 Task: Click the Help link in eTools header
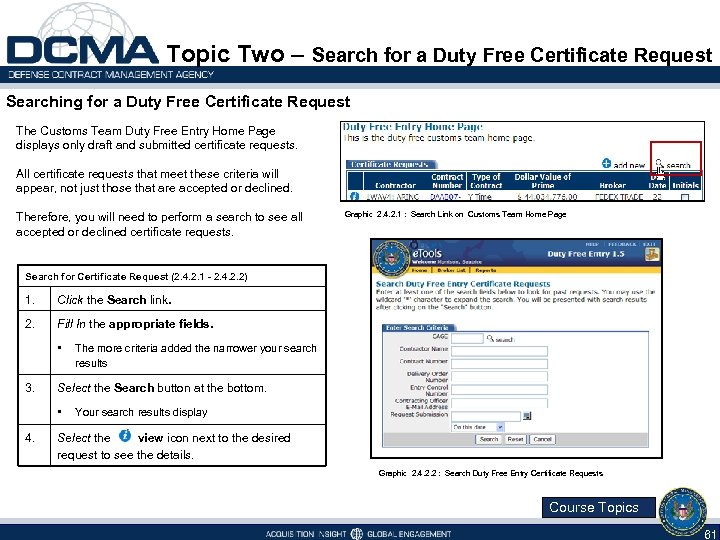tap(592, 244)
